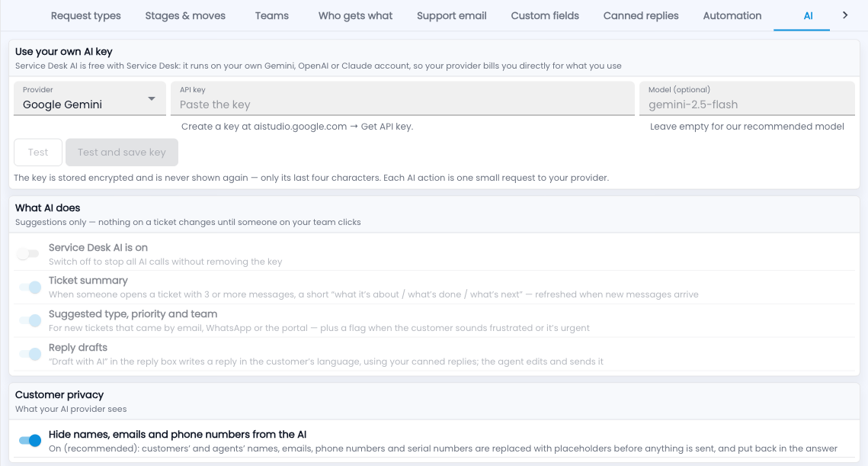Go to the Teams tab
The width and height of the screenshot is (868, 466).
coord(272,15)
